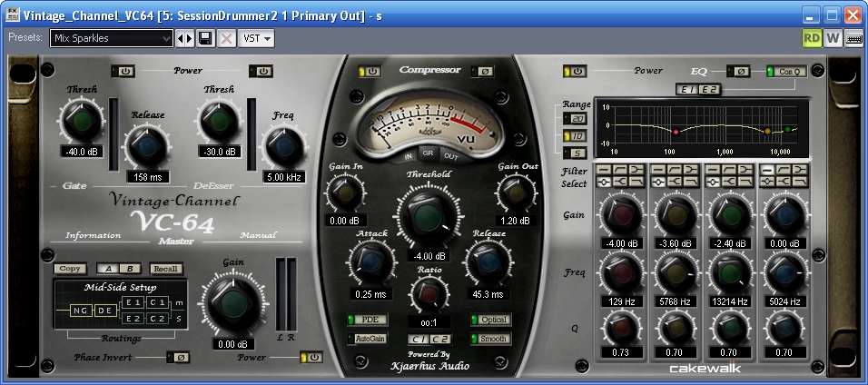Image resolution: width=868 pixels, height=385 pixels.
Task: Select the high-pass filter in EQ band 2
Action: click(675, 170)
